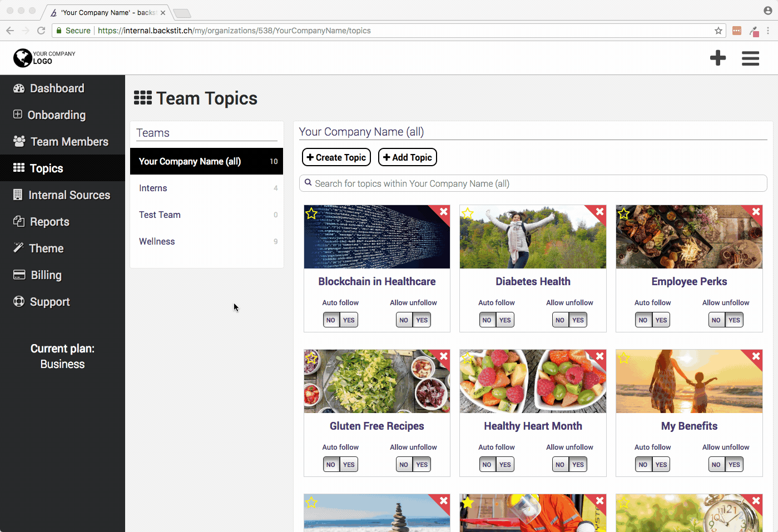Set My Benefits Allow unfollow to YES
This screenshot has height=532, width=778.
735,464
